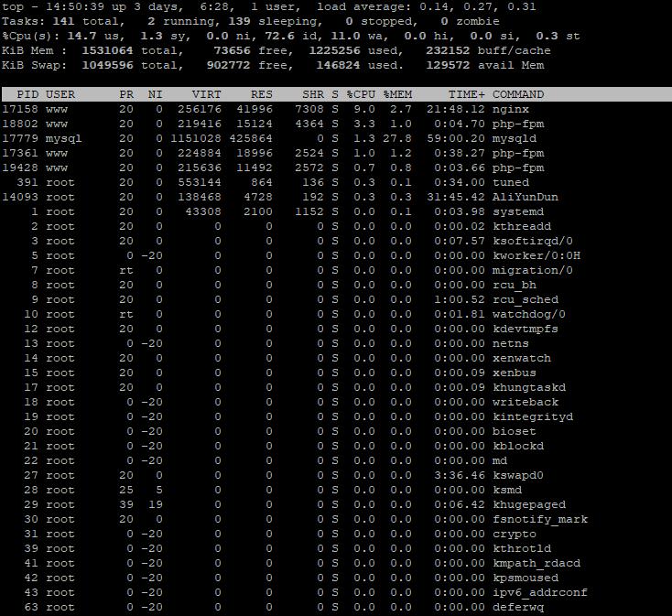
Task: Click the kdevtmpfs command name
Action: [526, 329]
